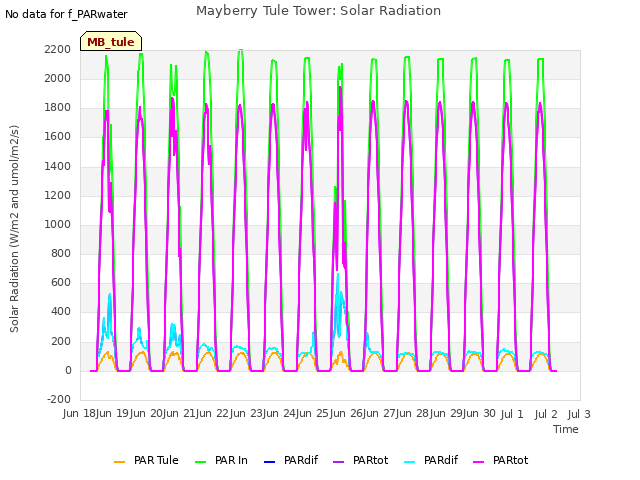Click the 'Jun 30' x-axis date label
The height and width of the screenshot is (480, 640).
pos(479,414)
